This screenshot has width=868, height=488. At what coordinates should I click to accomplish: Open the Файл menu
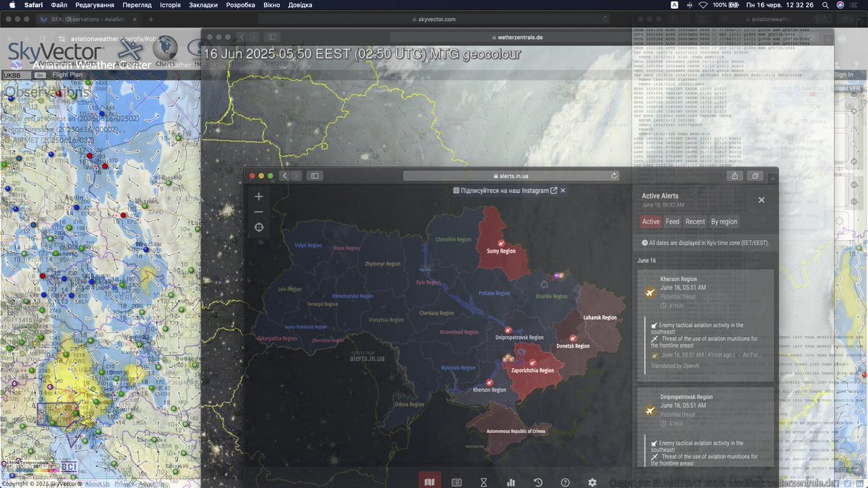[x=59, y=5]
